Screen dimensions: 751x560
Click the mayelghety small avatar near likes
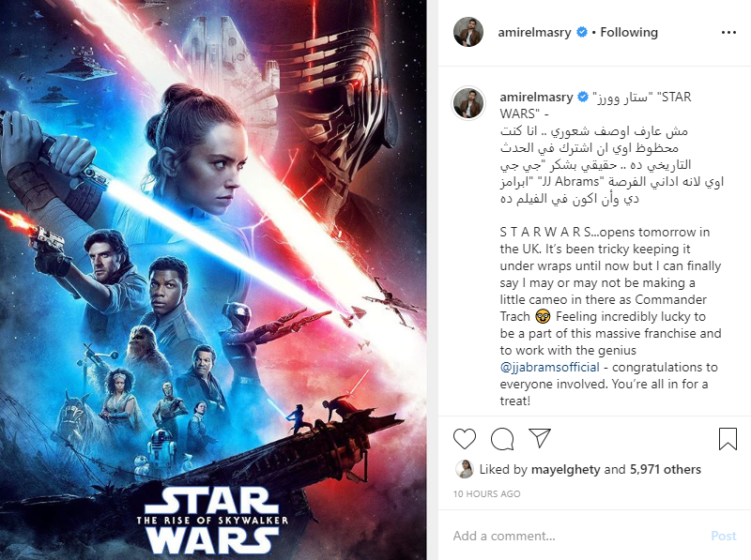464,470
